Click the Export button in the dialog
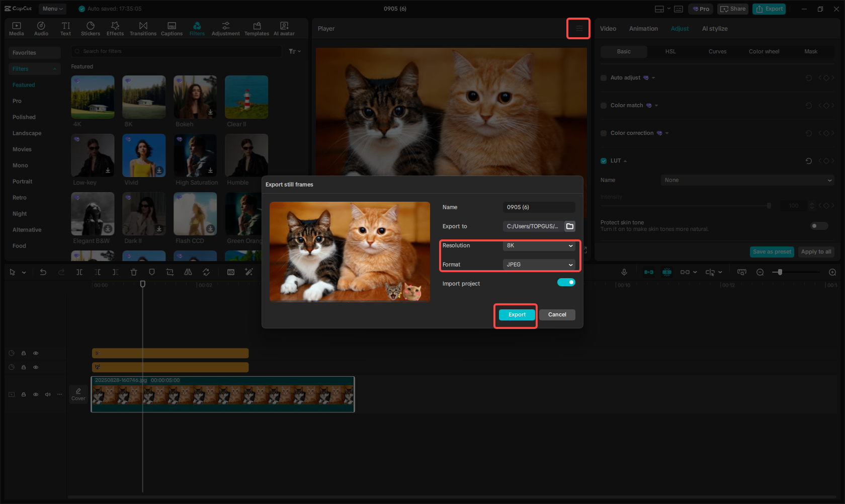845x504 pixels. click(517, 315)
